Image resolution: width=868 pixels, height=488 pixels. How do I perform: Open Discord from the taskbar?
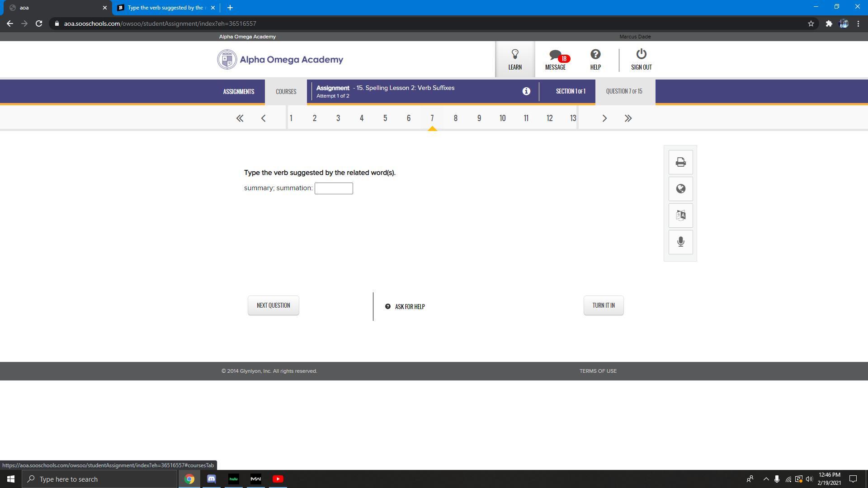point(211,479)
